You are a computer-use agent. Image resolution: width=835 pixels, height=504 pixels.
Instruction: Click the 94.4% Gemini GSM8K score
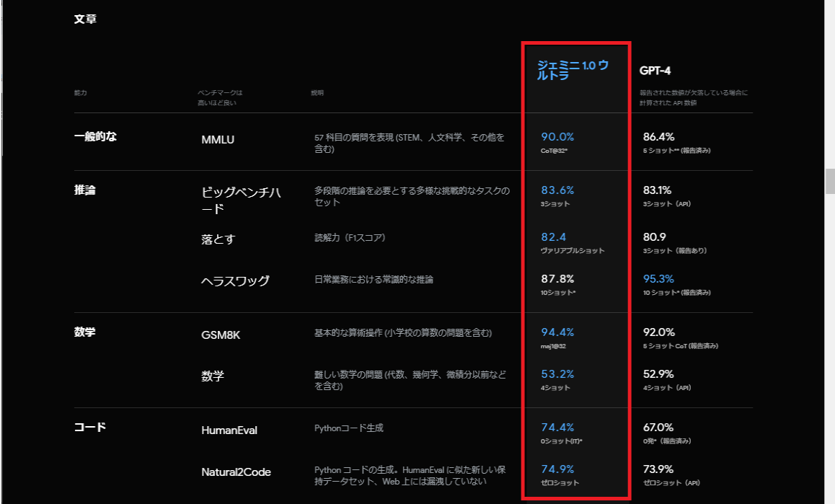click(x=557, y=332)
